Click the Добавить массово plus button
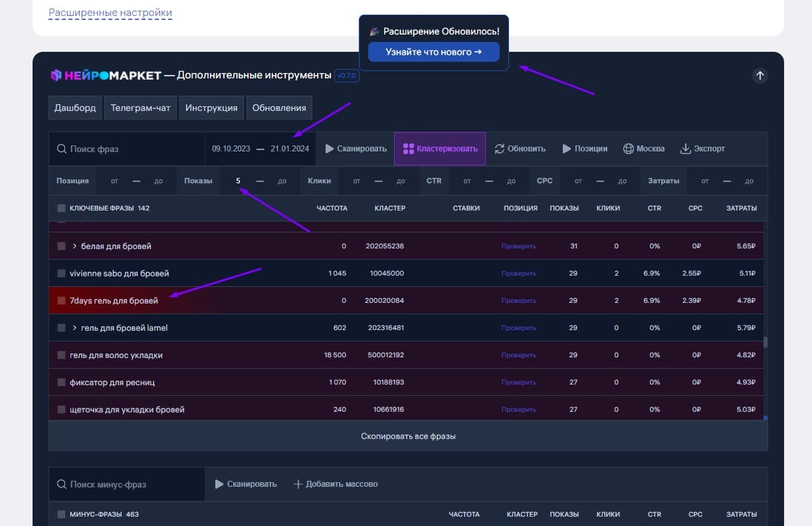The height and width of the screenshot is (526, 812). [x=336, y=484]
